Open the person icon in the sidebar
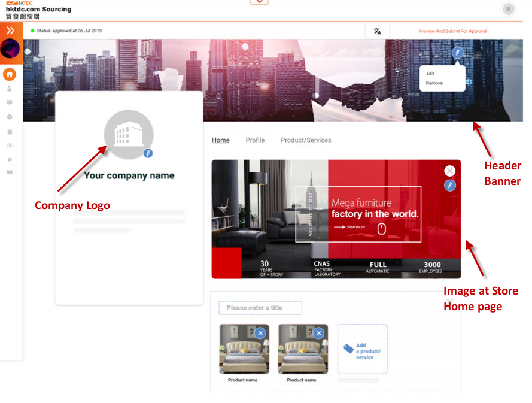The image size is (532, 403). click(x=10, y=89)
